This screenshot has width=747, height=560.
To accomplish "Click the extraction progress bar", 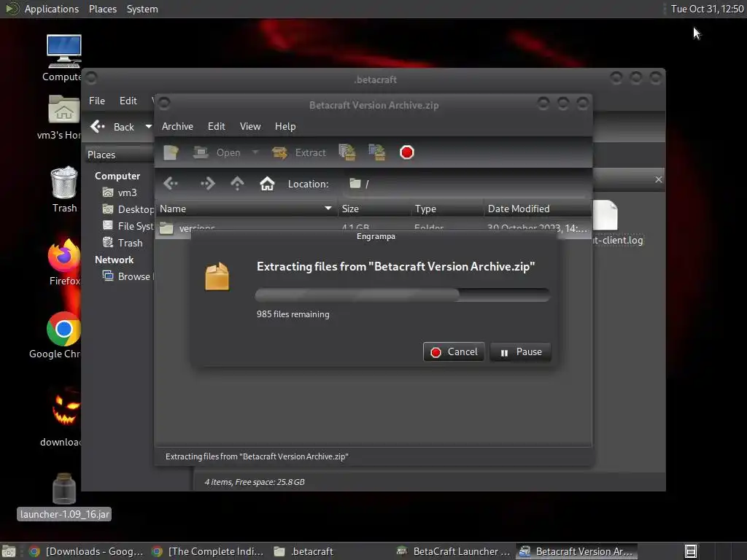I will point(403,295).
